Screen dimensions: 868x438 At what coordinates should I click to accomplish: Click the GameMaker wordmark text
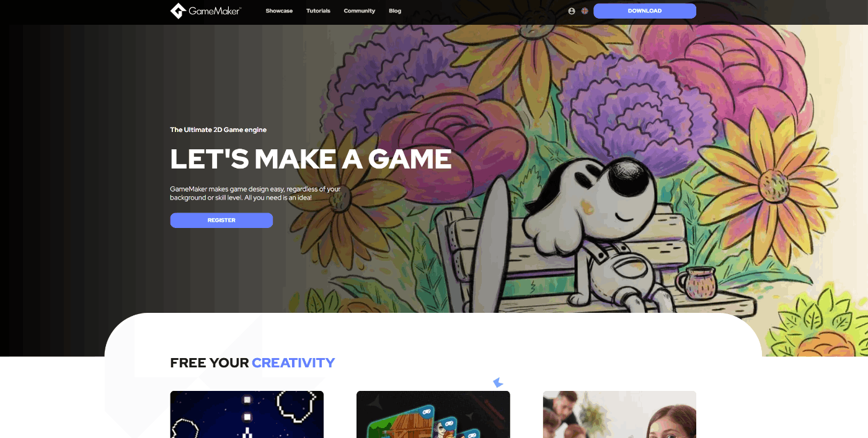click(x=215, y=11)
